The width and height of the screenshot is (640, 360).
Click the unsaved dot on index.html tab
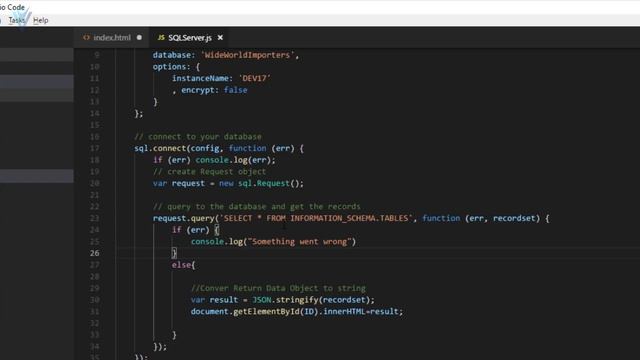pyautogui.click(x=139, y=38)
